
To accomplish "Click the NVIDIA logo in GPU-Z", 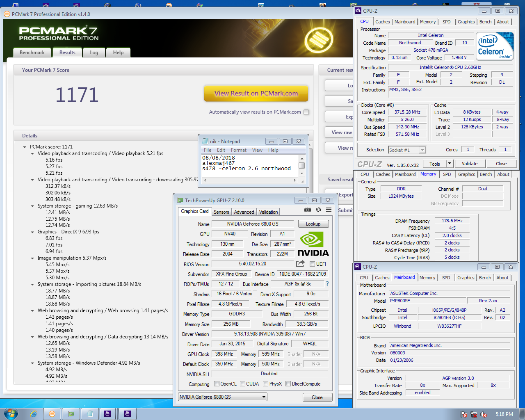I will coord(313,244).
